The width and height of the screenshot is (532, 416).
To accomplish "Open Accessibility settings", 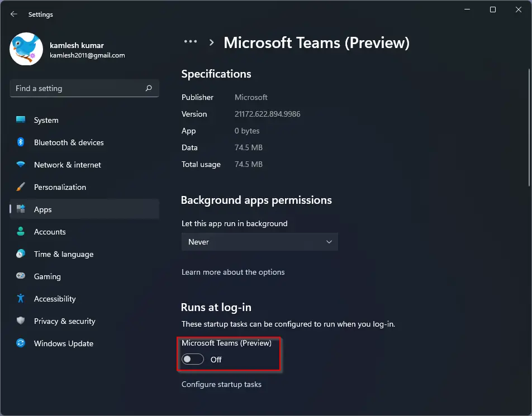I will 84,299.
